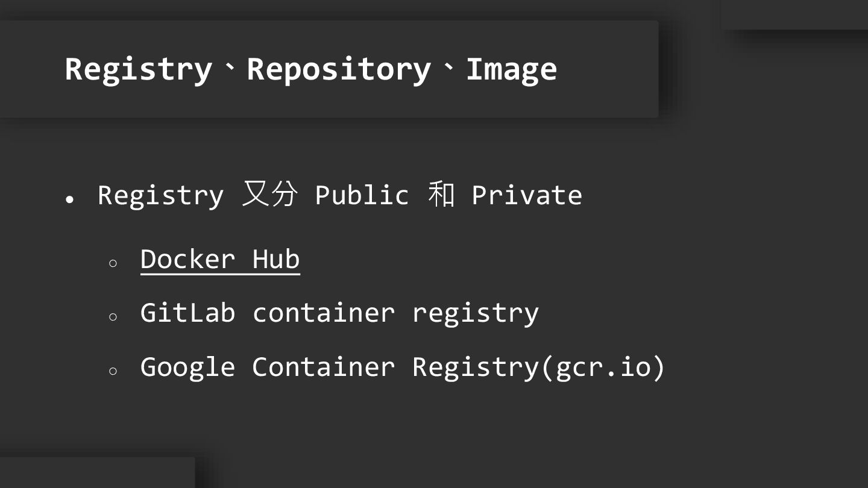Open the Docker Hub link

[220, 260]
